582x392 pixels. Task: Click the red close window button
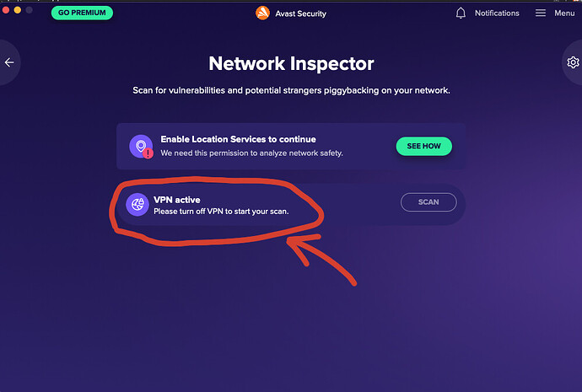(6, 9)
